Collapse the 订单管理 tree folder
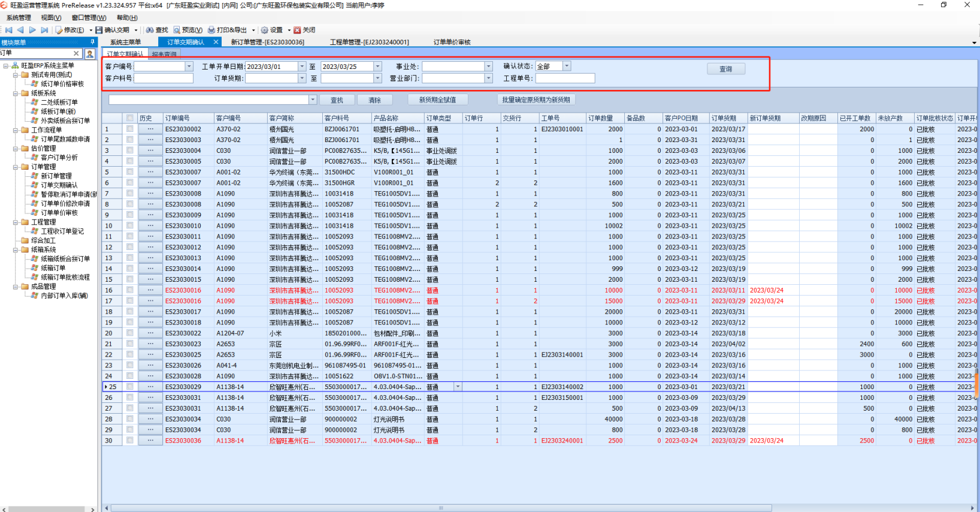The height and width of the screenshot is (512, 980). click(x=16, y=167)
